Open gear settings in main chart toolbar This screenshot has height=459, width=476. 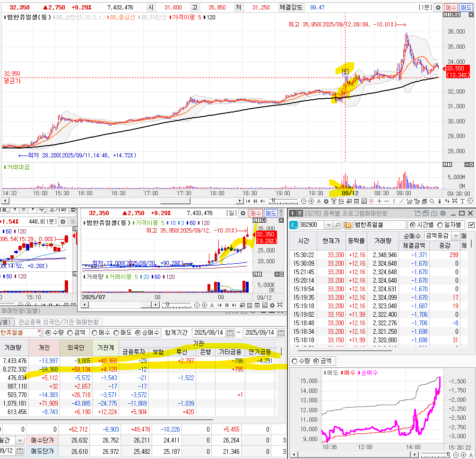[x=326, y=201]
